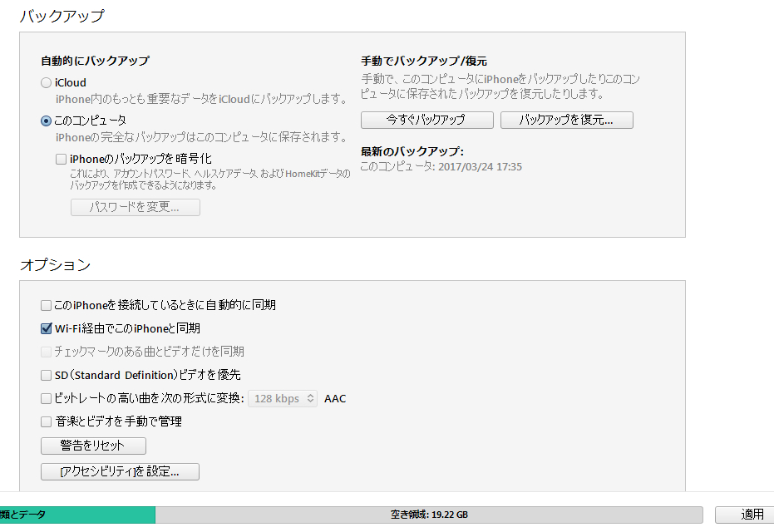Click the 手動でバックアップ/復元 heading
This screenshot has width=774, height=532.
click(424, 61)
